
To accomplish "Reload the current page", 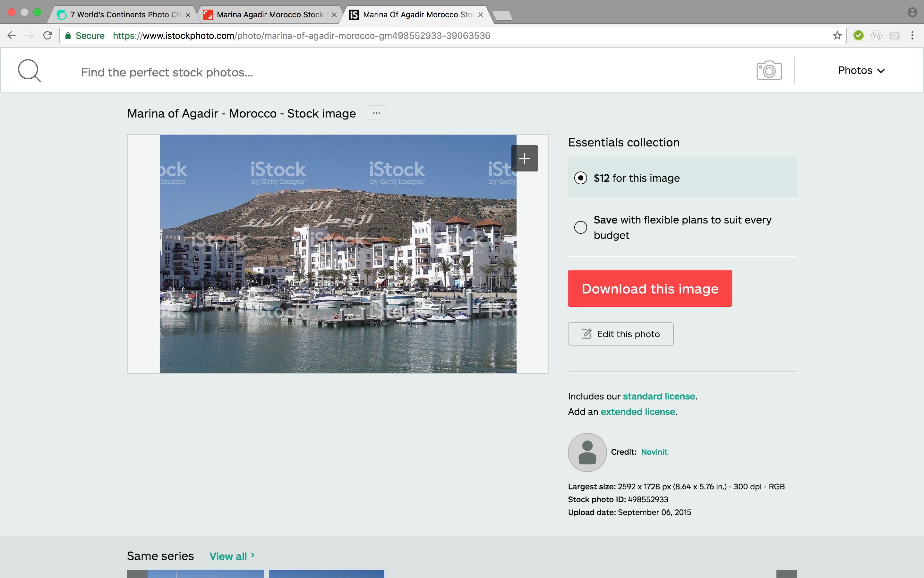I will pos(48,36).
